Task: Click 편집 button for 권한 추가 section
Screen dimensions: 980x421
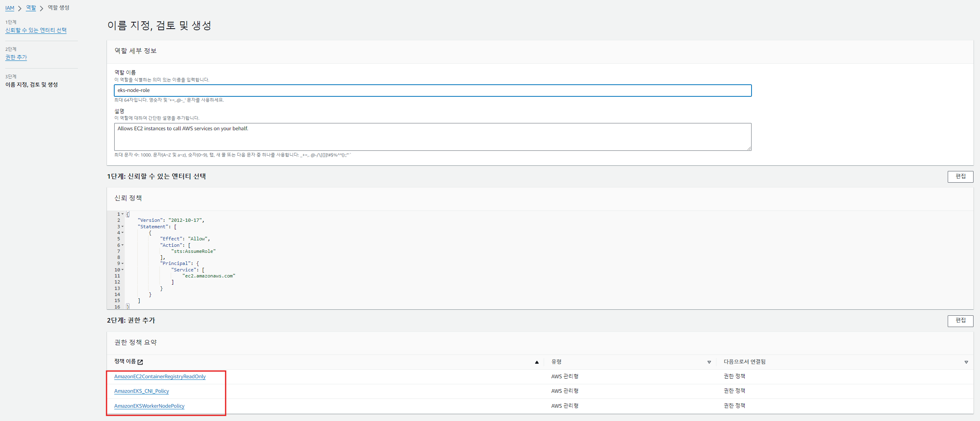Action: click(960, 321)
